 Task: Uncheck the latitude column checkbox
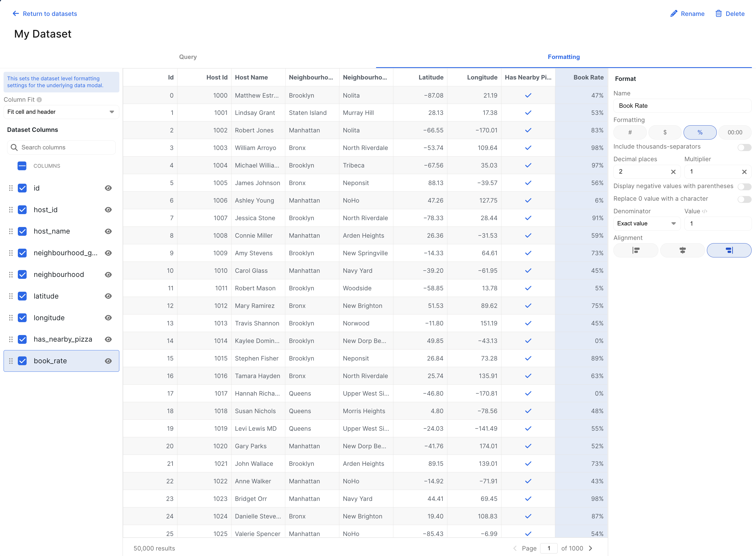coord(22,296)
